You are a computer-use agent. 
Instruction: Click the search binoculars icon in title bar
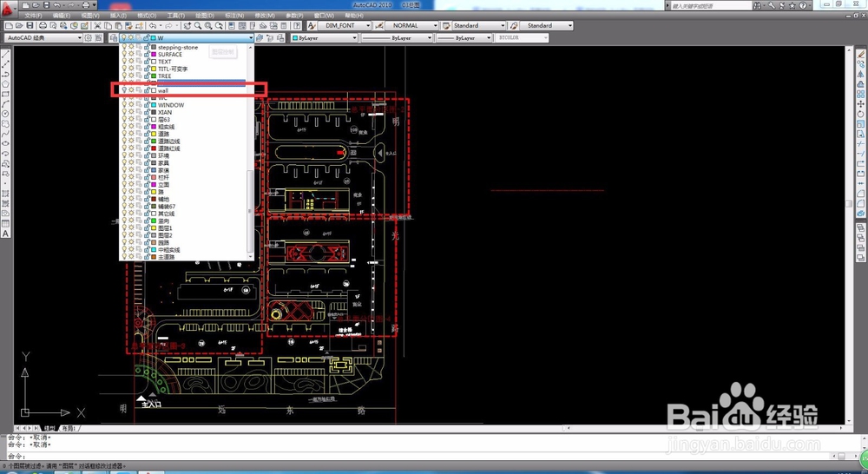[x=757, y=5]
